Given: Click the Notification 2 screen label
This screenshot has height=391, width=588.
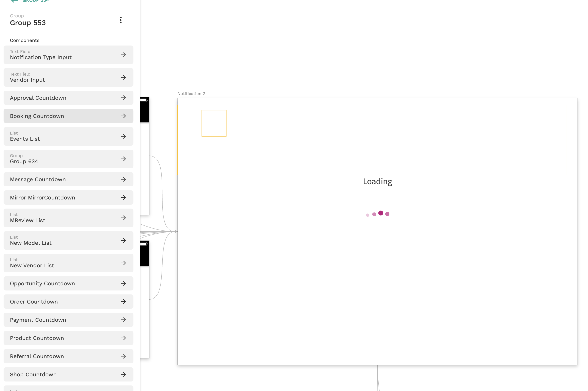Looking at the screenshot, I should pos(191,94).
